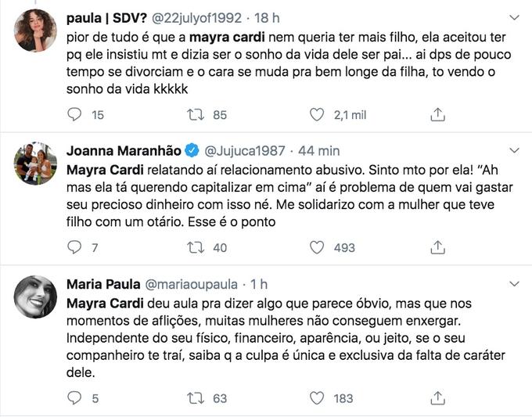Image resolution: width=532 pixels, height=417 pixels.
Task: Share paula | SDV?'s tweet
Action: [x=438, y=115]
